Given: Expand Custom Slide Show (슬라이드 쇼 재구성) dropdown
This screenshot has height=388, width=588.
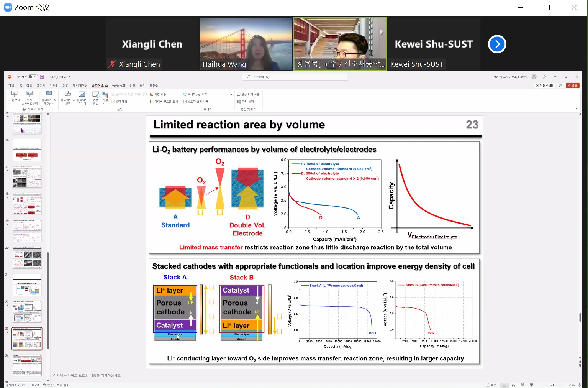Looking at the screenshot, I should (49, 98).
